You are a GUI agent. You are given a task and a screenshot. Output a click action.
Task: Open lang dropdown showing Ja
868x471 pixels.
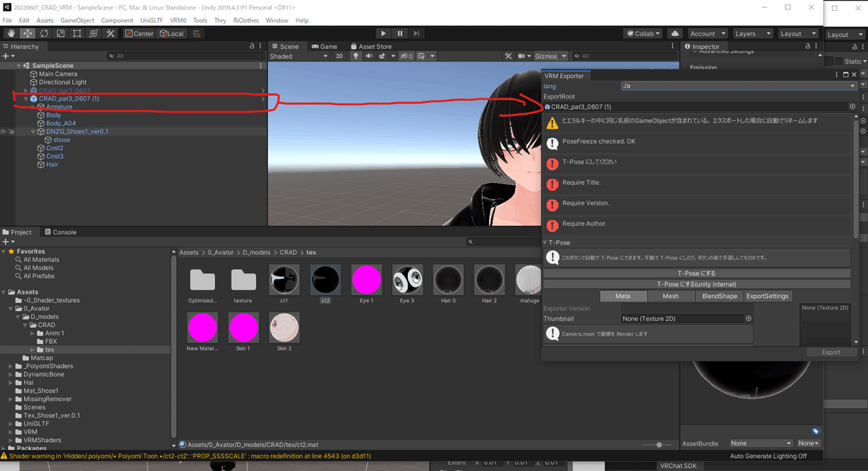[739, 86]
